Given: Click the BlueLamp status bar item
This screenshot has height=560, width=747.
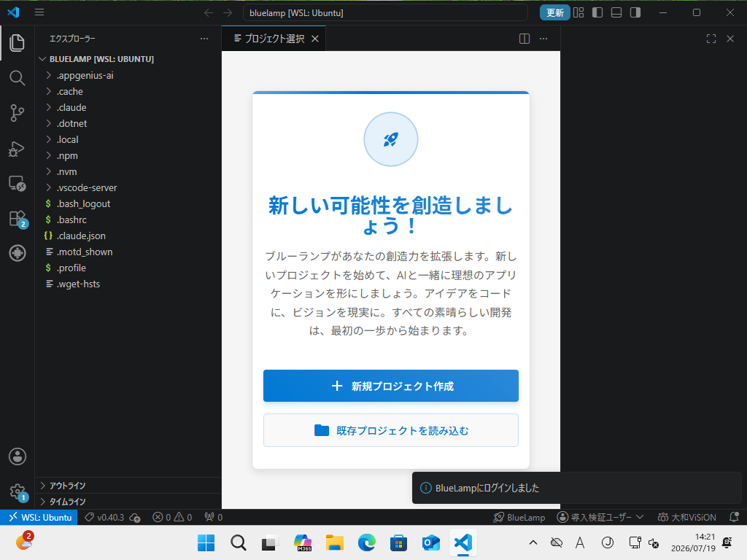Looking at the screenshot, I should pos(519,517).
